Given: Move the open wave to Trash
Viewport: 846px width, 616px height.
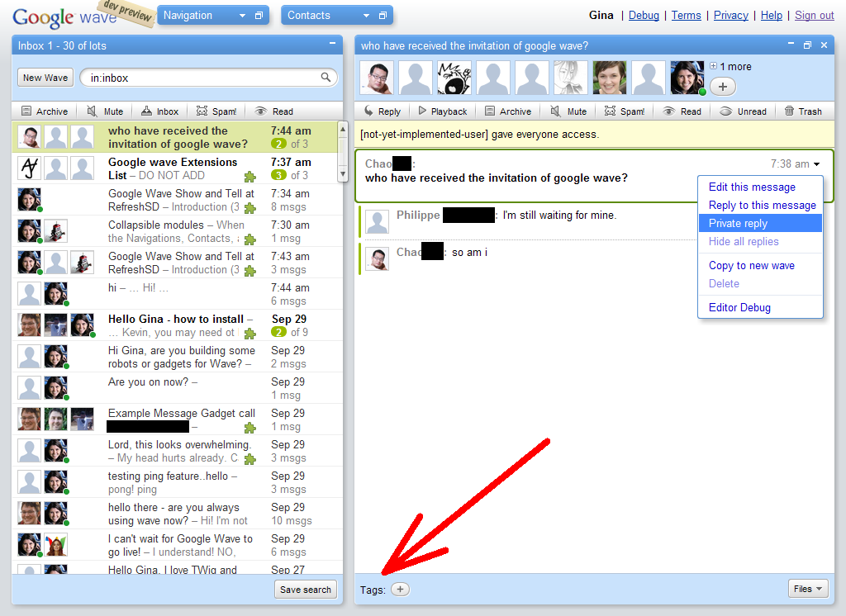Looking at the screenshot, I should [x=802, y=111].
